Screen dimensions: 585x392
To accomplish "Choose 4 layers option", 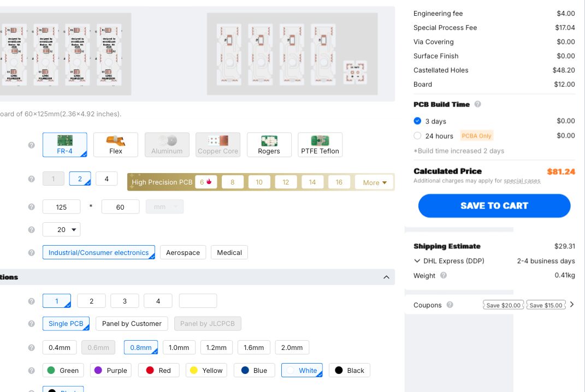I will tap(107, 179).
